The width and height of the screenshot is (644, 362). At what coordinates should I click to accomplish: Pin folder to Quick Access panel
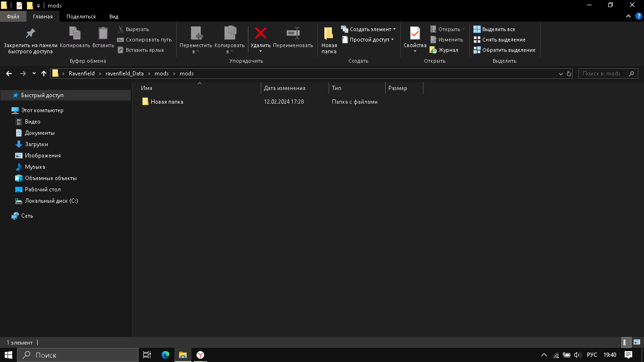[x=31, y=40]
